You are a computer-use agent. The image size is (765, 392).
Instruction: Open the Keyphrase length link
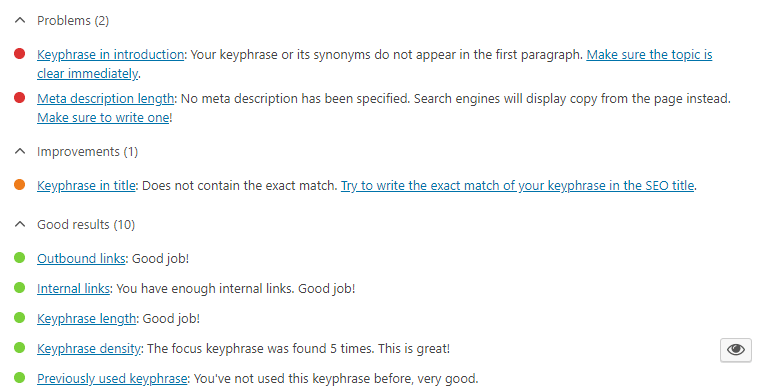pos(86,319)
